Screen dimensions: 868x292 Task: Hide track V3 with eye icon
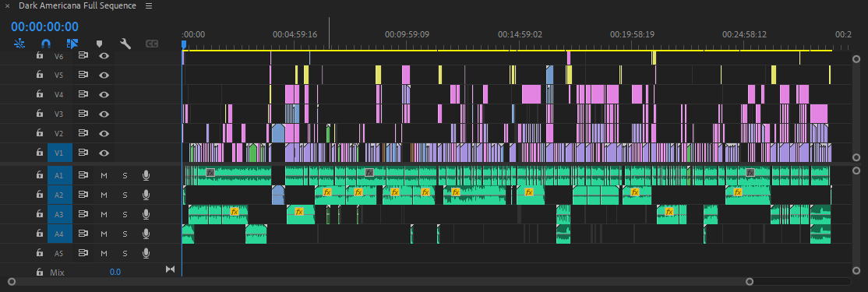coord(104,114)
